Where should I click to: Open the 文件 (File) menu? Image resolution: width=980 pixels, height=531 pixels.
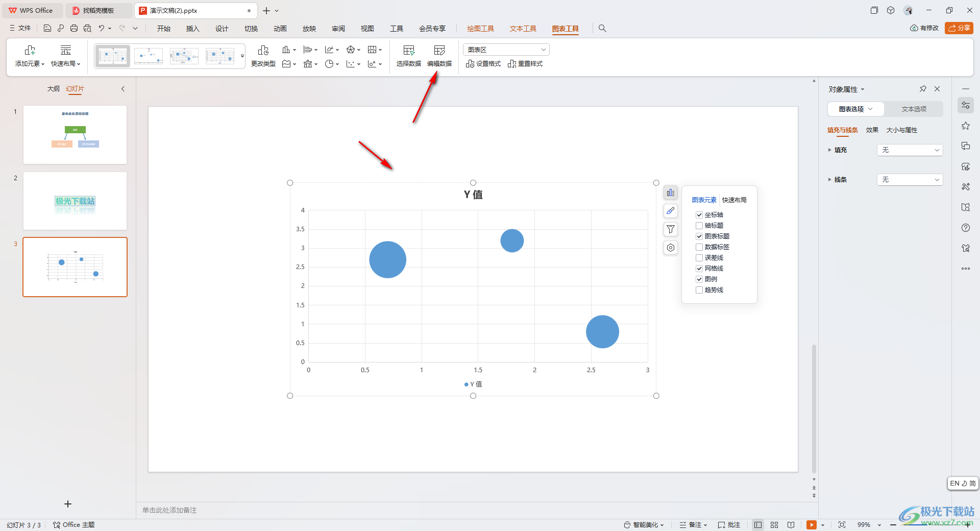(20, 29)
